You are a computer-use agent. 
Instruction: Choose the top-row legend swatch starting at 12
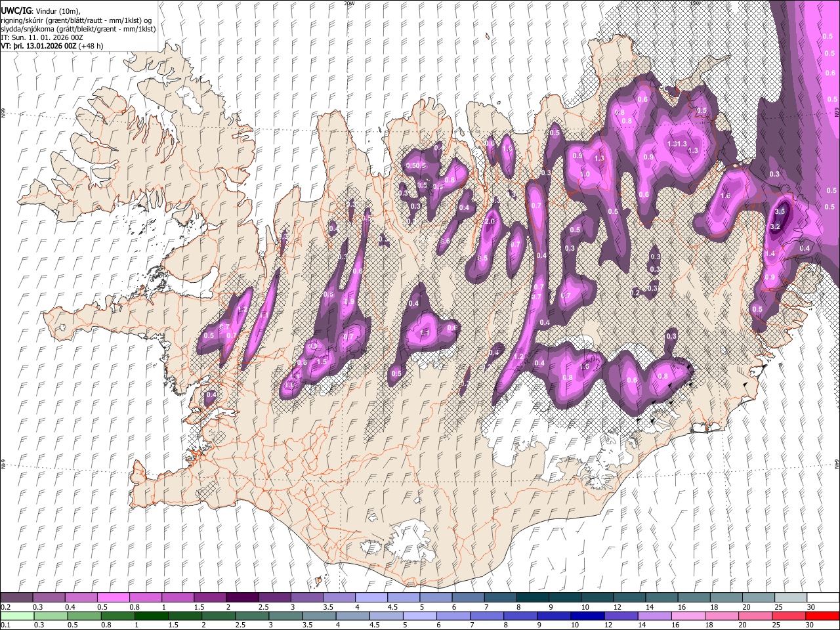click(629, 598)
